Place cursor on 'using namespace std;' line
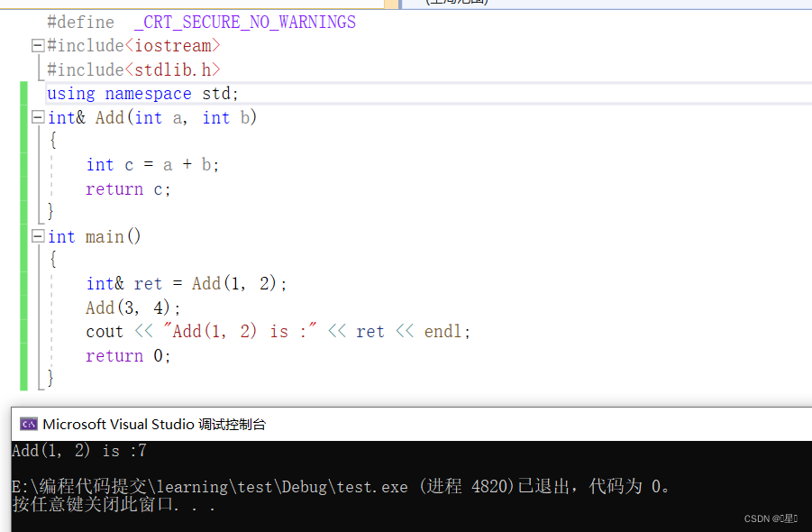This screenshot has width=812, height=532. click(142, 94)
